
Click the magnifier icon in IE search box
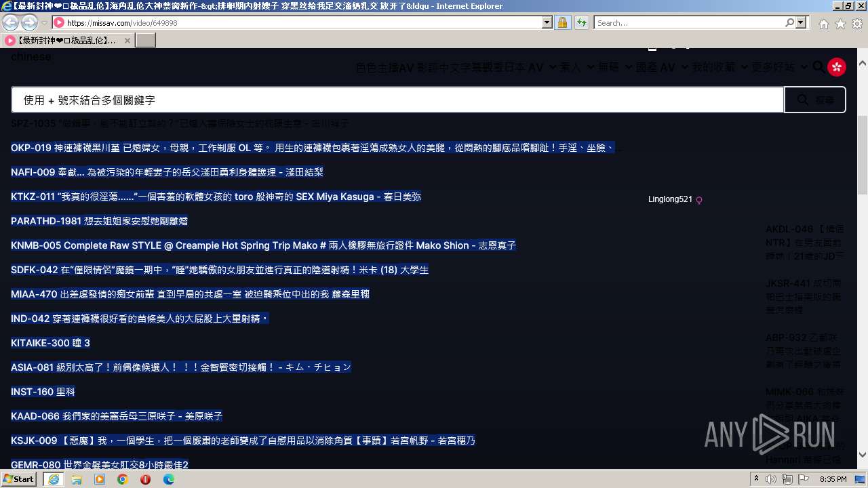(789, 23)
